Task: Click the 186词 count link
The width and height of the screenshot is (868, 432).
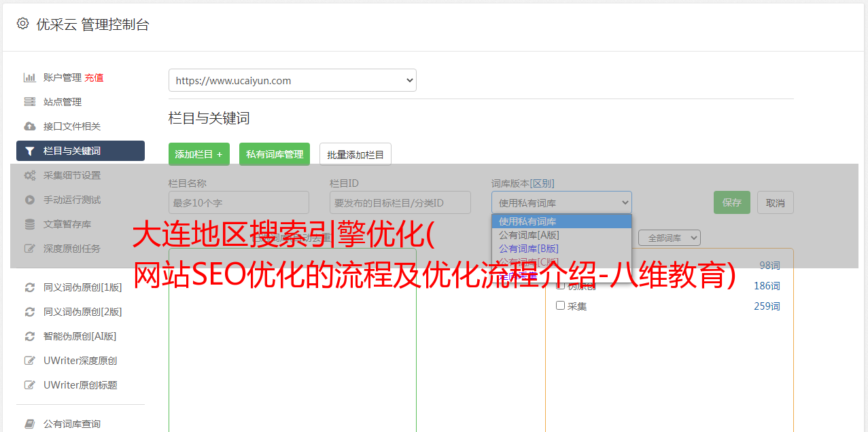Action: click(x=767, y=286)
